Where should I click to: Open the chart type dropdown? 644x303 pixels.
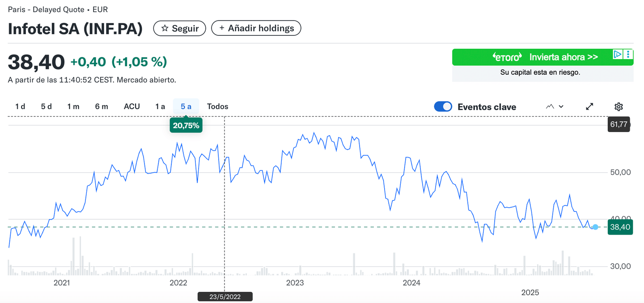click(555, 107)
